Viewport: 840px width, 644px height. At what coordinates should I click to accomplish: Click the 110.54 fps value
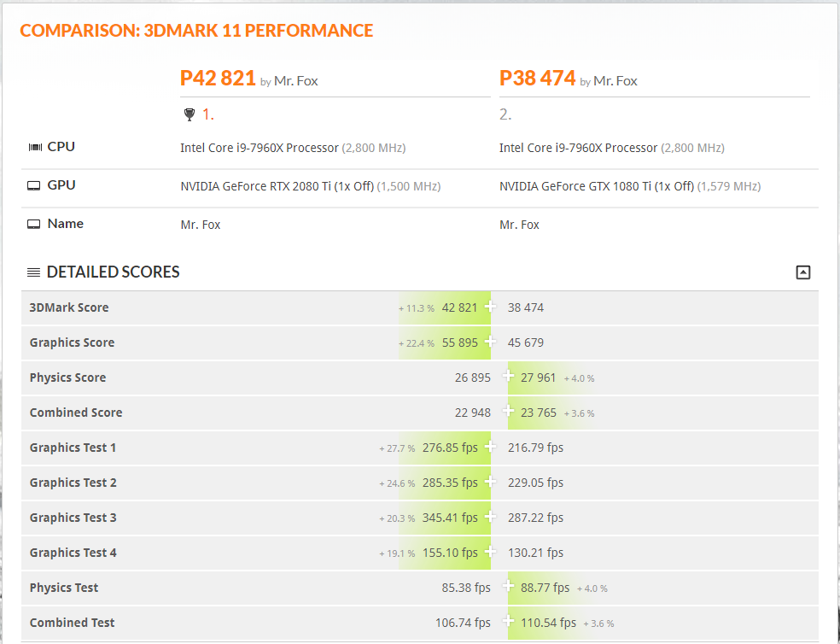549,623
